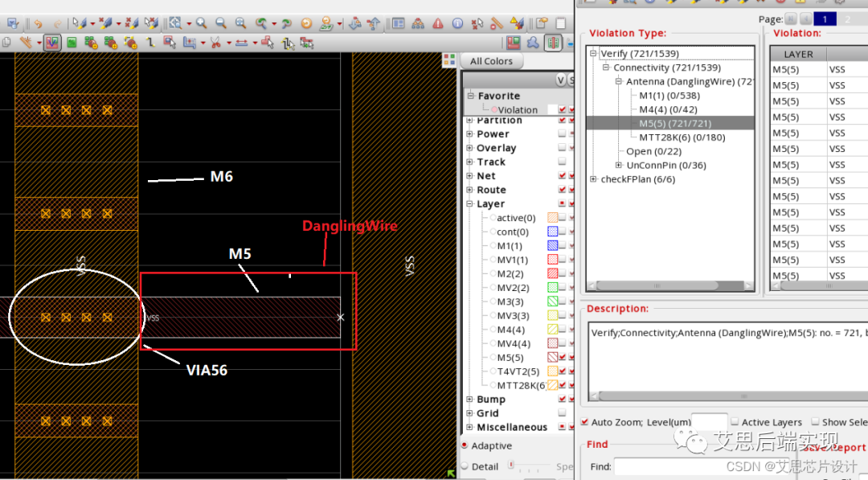Image resolution: width=868 pixels, height=480 pixels.
Task: Collapse the Layer category
Action: point(469,204)
